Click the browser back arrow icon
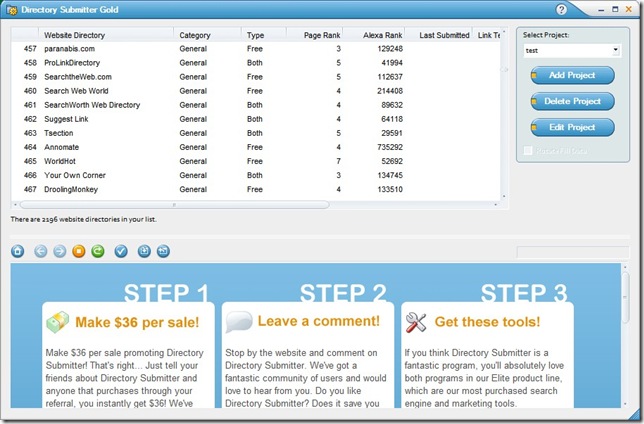The height and width of the screenshot is (424, 644). (x=40, y=251)
